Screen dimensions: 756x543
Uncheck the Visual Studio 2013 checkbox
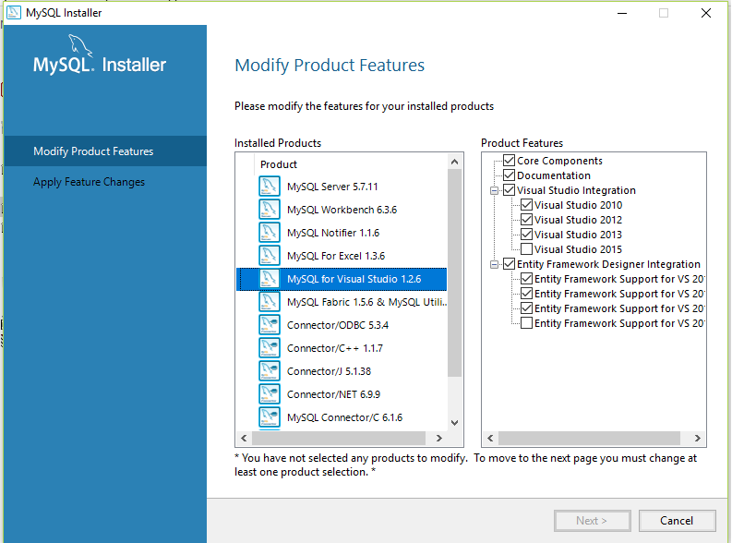[526, 235]
